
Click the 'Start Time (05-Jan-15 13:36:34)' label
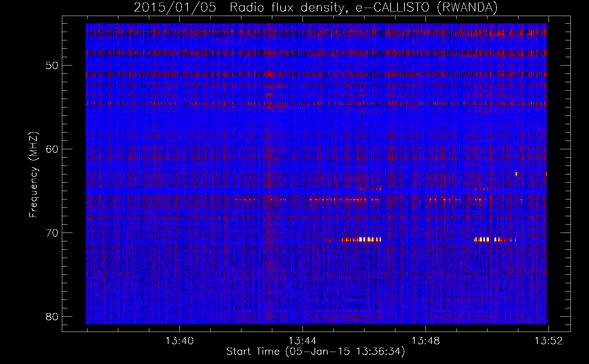point(316,351)
